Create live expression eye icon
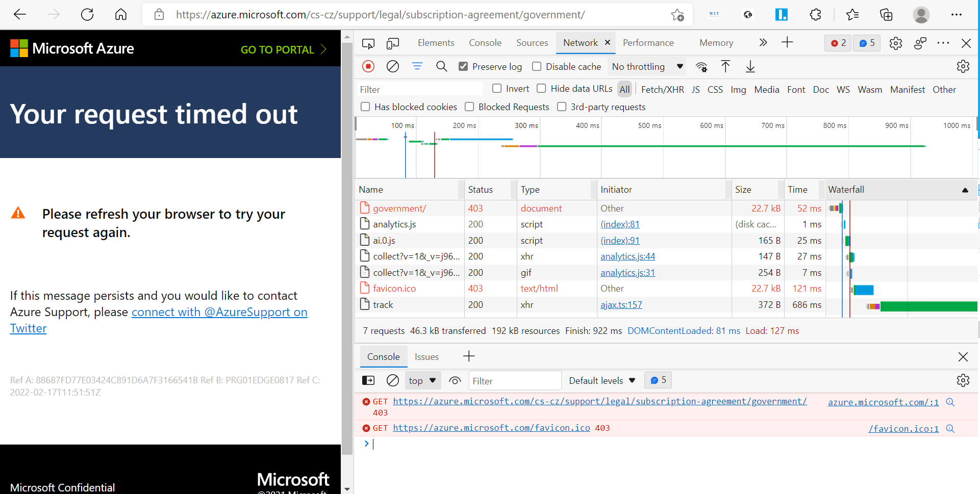 455,380
